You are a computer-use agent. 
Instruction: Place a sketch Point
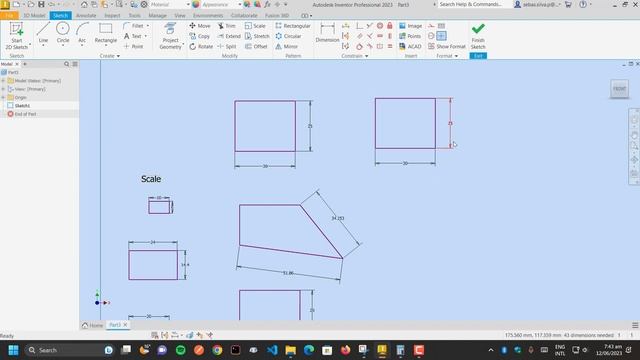133,47
